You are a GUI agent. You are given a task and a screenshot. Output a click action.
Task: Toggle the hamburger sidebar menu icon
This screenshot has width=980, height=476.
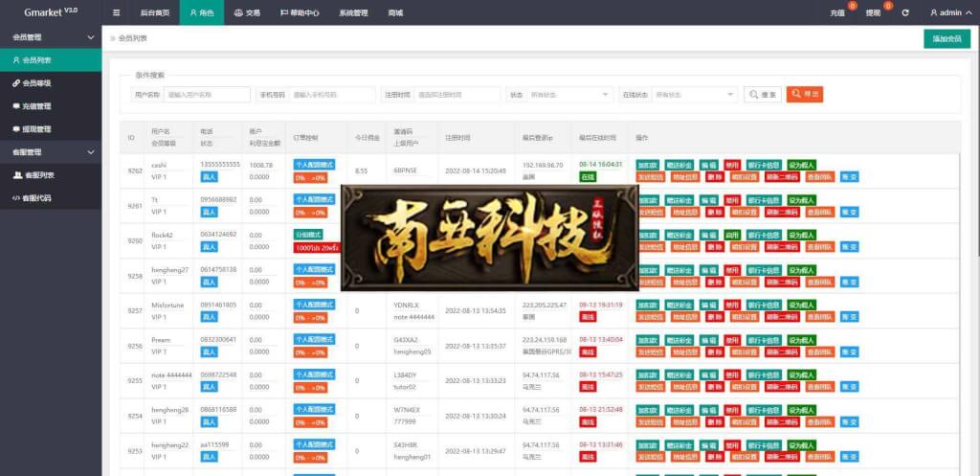116,12
